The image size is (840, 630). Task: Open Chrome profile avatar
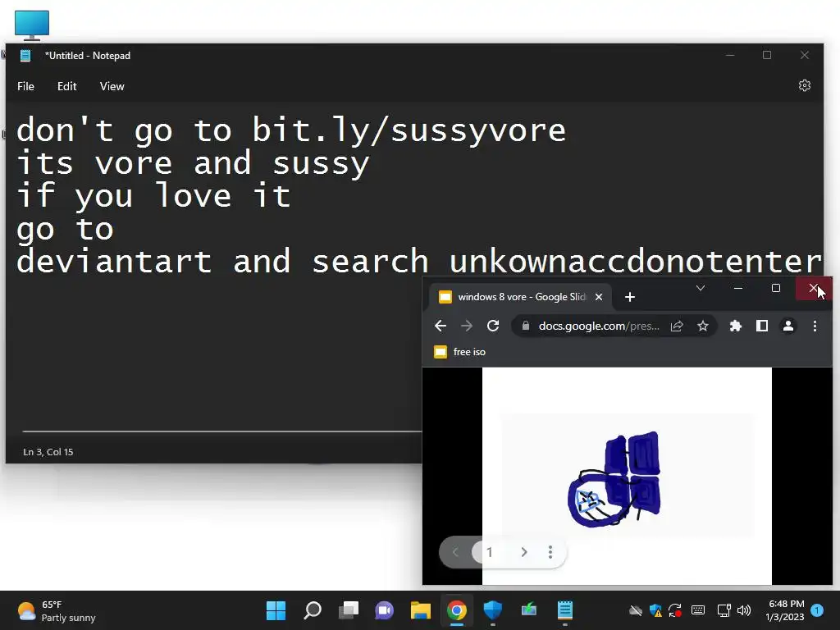[x=788, y=326]
